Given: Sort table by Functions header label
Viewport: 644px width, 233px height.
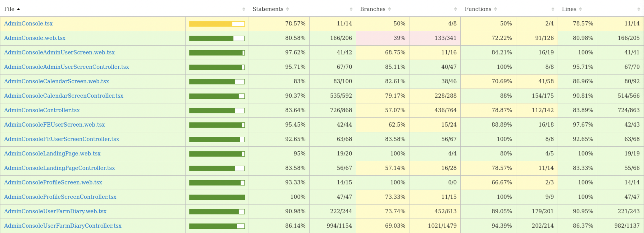Looking at the screenshot, I should 478,9.
